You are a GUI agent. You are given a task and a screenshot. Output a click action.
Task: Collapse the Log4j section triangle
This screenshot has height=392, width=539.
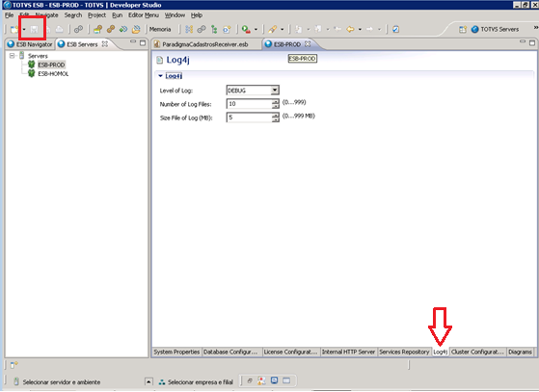(160, 76)
